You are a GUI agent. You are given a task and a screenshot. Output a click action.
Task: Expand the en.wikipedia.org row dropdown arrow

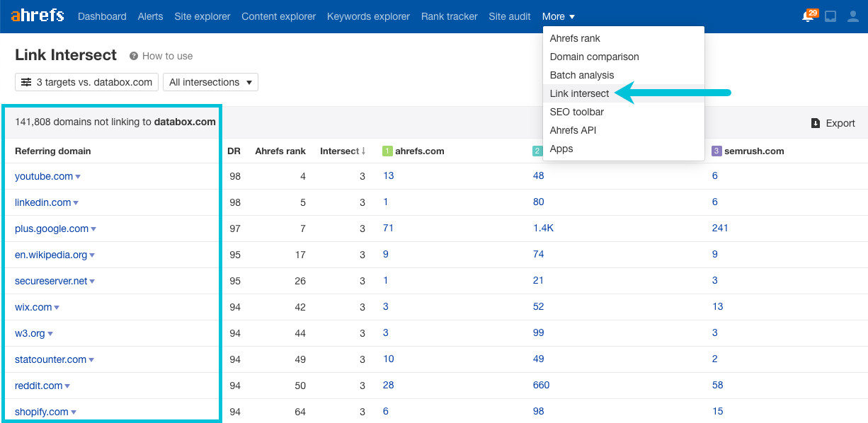pos(92,255)
